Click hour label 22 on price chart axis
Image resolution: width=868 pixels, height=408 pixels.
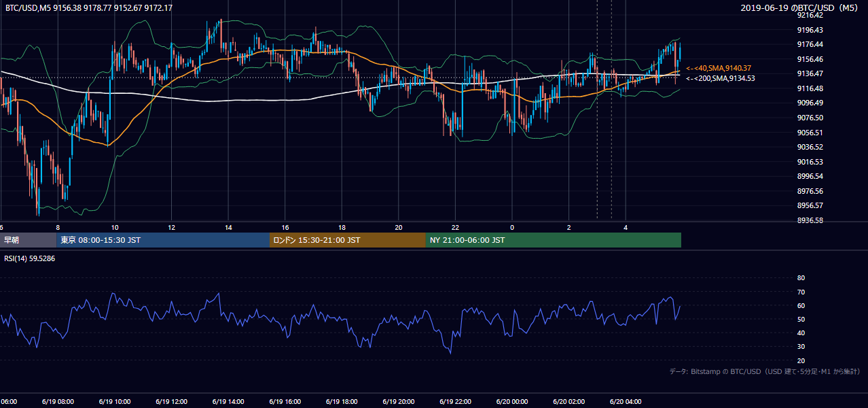[x=456, y=227]
